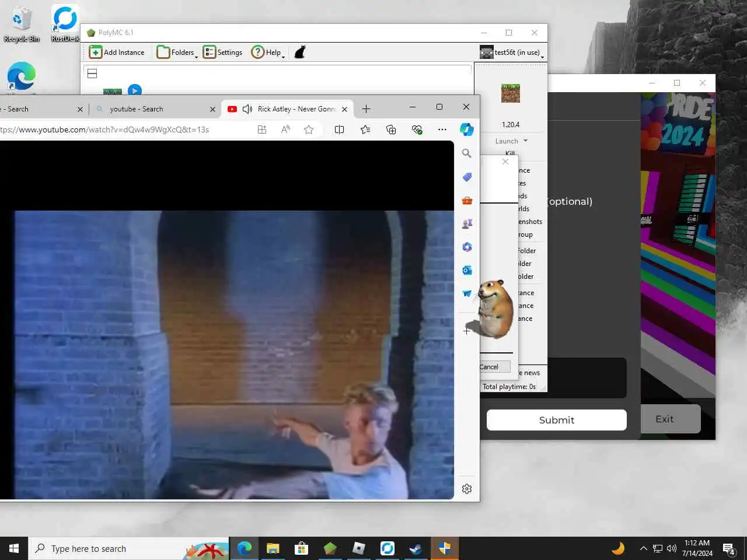Open the Shopping tag in Edge sidebar
747x560 pixels.
[467, 177]
